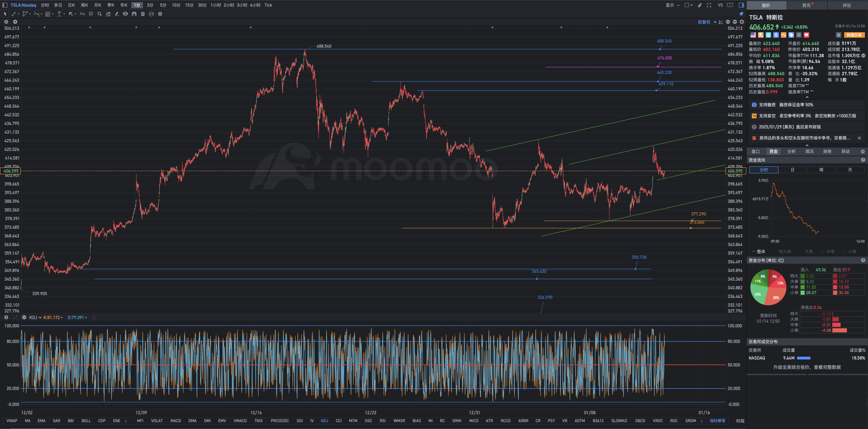Click the paintbrush drawing mode icon
The image size is (868, 429).
(700, 5)
